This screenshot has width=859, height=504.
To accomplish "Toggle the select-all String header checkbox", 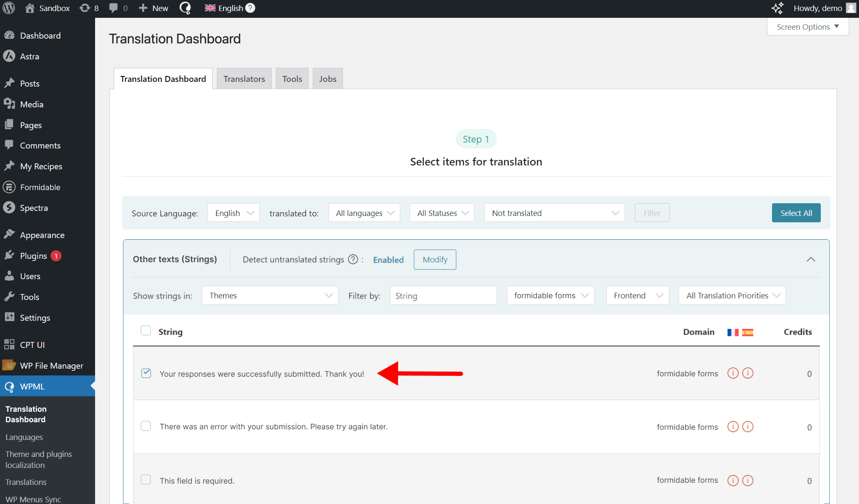I will (146, 330).
